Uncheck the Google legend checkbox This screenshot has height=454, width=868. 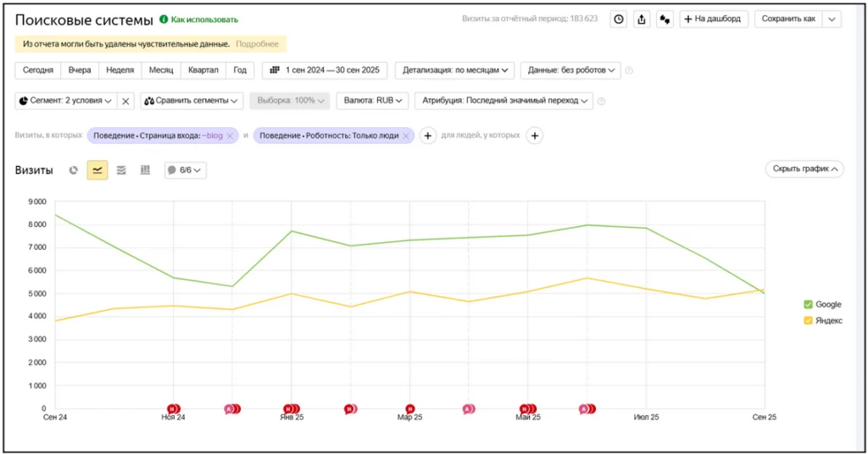pos(808,304)
